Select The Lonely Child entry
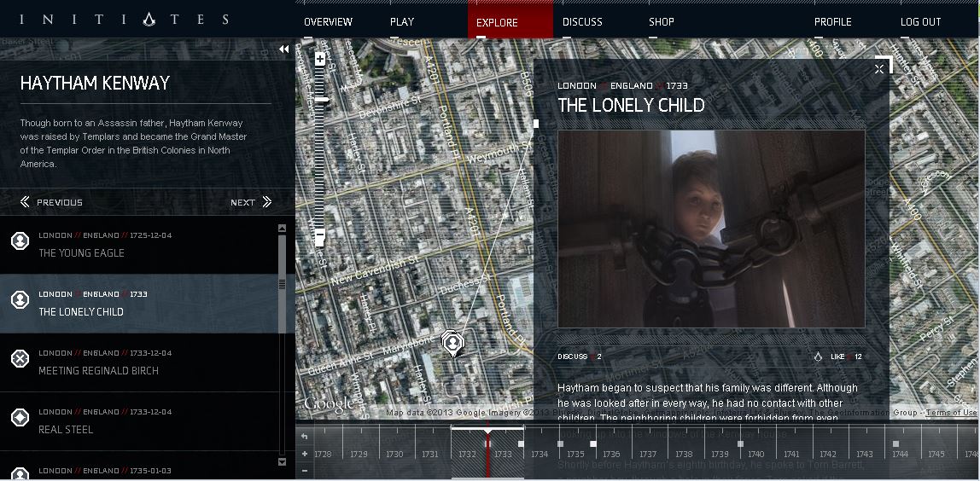 138,304
